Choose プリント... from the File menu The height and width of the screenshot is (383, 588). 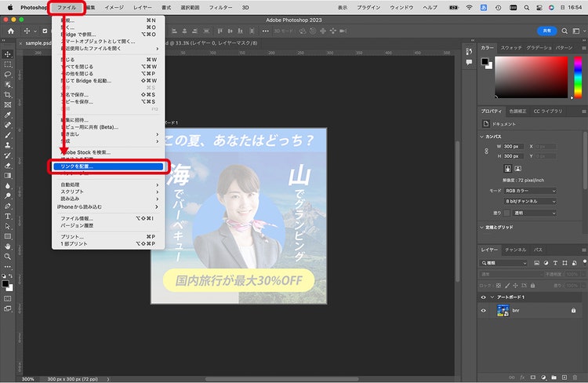tap(108, 236)
